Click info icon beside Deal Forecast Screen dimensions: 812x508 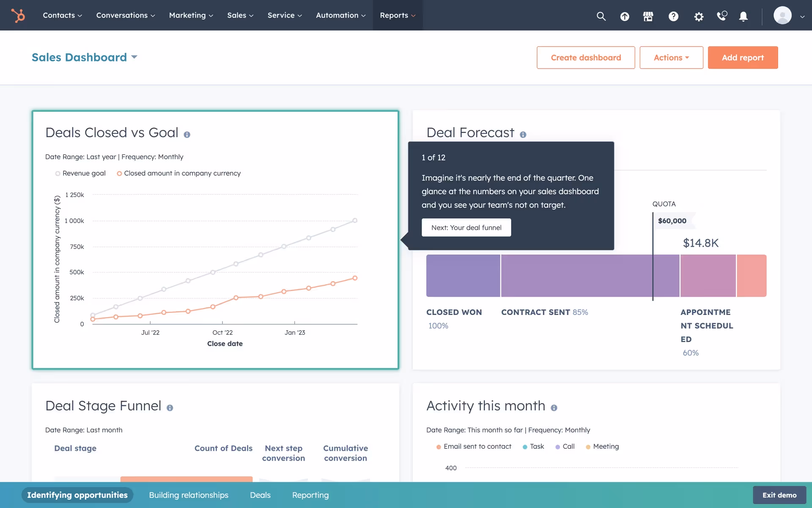523,135
